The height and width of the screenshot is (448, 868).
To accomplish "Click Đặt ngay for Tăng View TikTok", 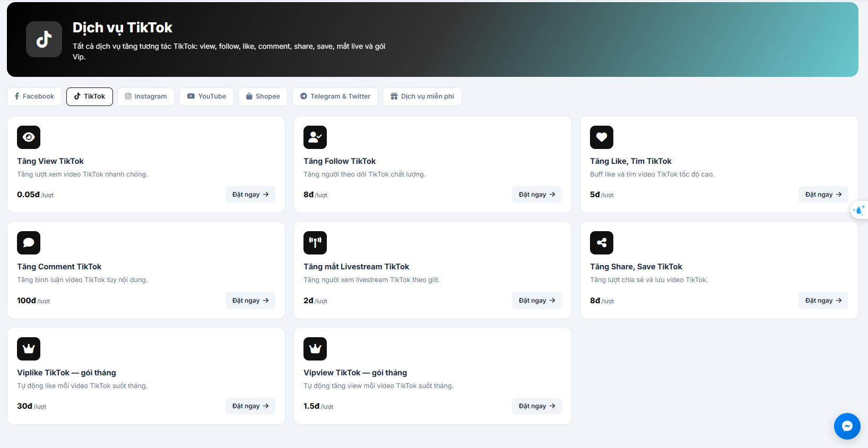I will click(x=250, y=195).
